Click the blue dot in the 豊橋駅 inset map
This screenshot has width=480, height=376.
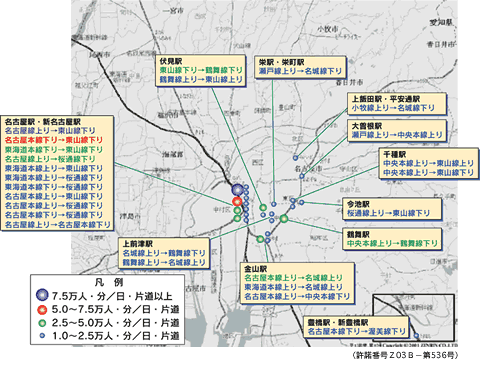click(x=416, y=335)
